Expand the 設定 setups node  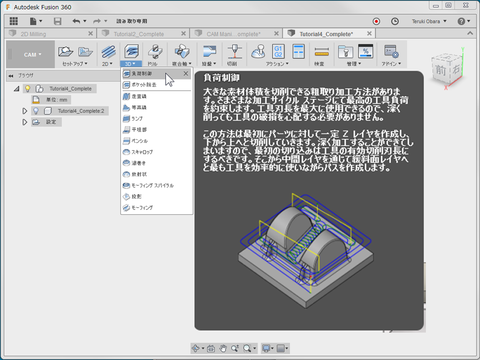click(24, 122)
